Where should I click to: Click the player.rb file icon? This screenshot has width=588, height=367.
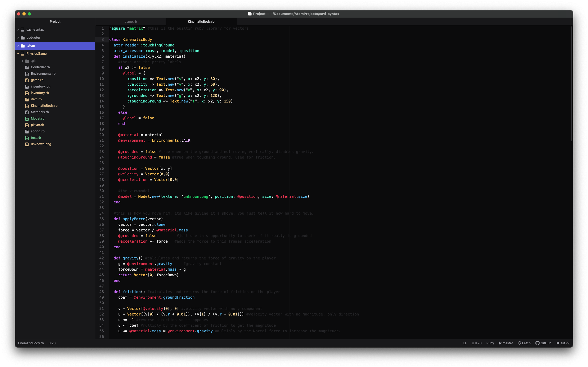(27, 125)
